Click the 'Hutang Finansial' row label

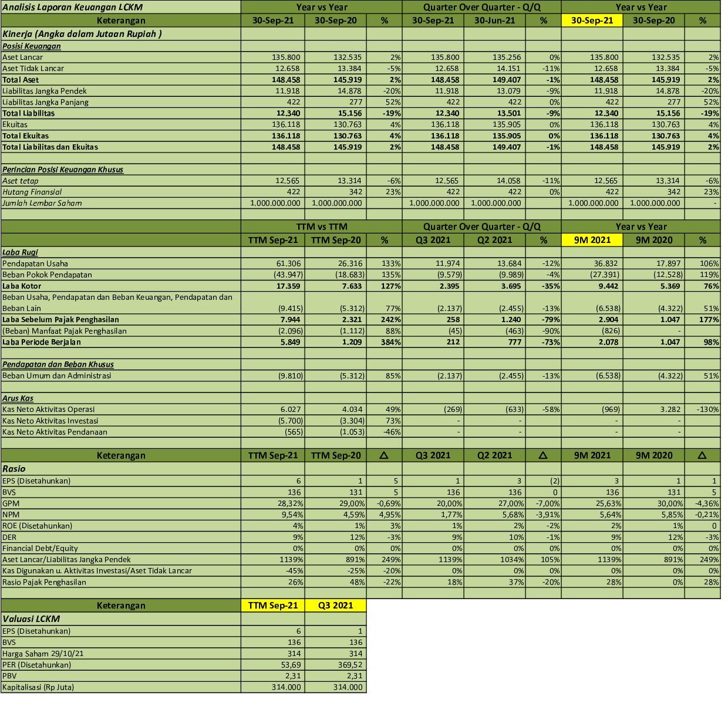point(32,192)
